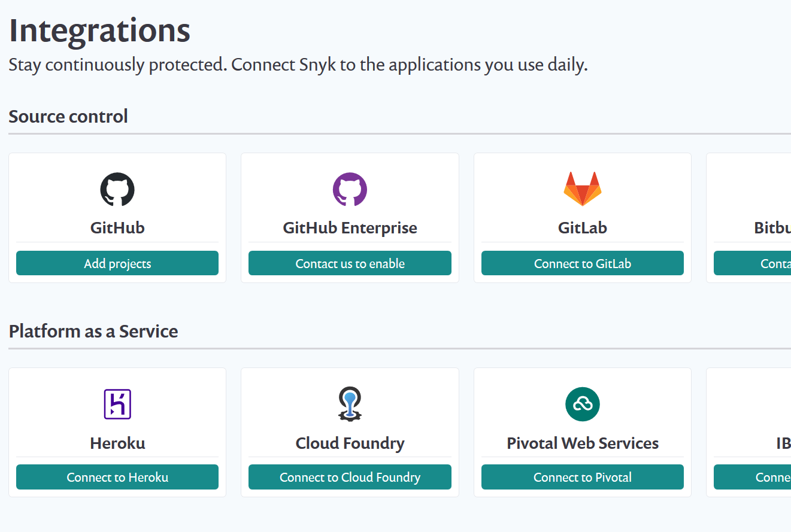Click the GitHub octocat logo icon
Image resolution: width=791 pixels, height=532 pixels.
point(117,190)
